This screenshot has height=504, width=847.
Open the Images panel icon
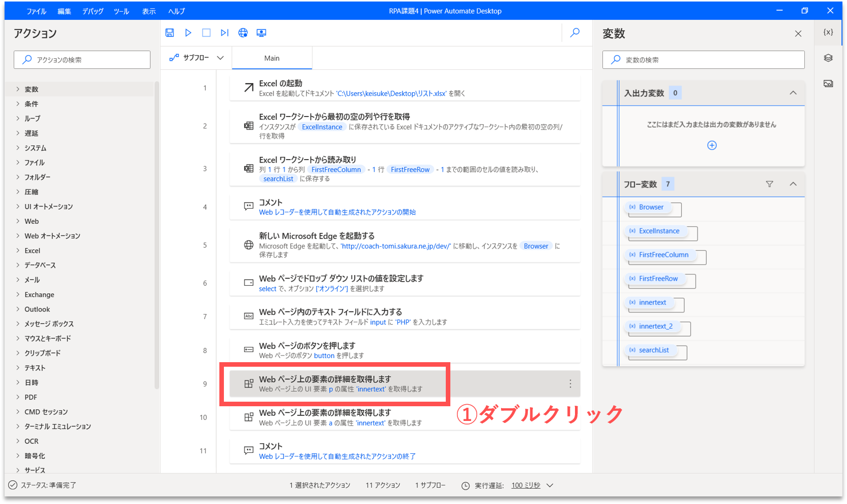(828, 84)
